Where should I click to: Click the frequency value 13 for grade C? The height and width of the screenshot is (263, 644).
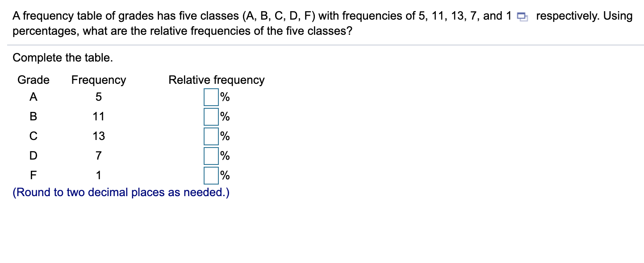click(99, 136)
